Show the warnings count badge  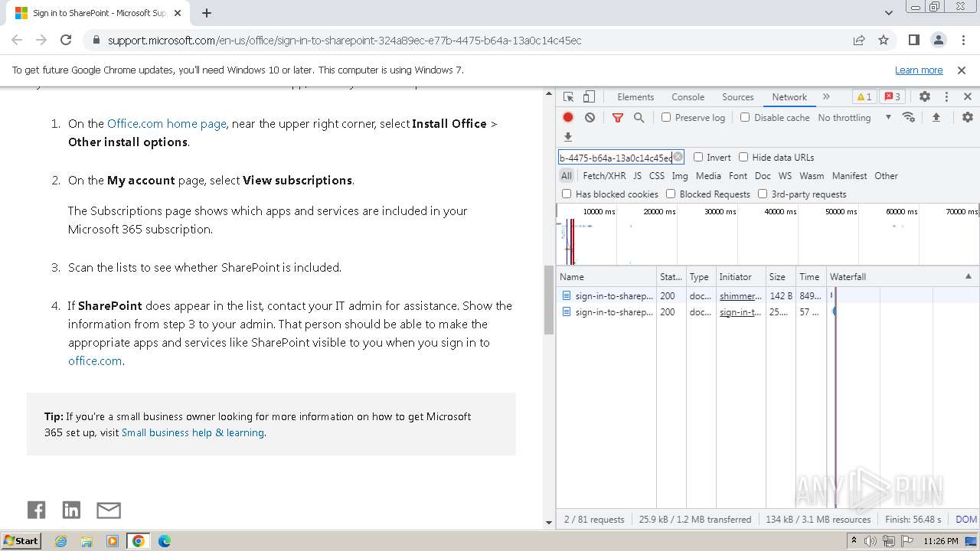(864, 97)
